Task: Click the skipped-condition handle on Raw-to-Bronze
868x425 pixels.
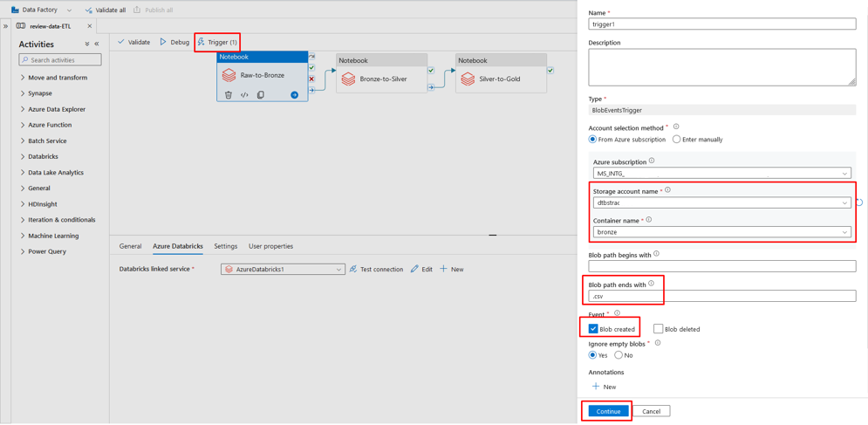Action: pyautogui.click(x=311, y=57)
